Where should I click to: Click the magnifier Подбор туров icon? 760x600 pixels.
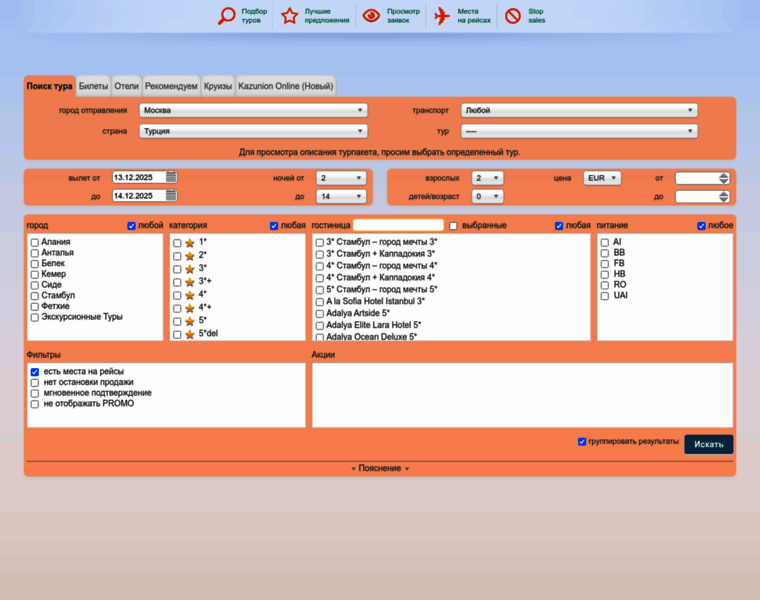(227, 16)
